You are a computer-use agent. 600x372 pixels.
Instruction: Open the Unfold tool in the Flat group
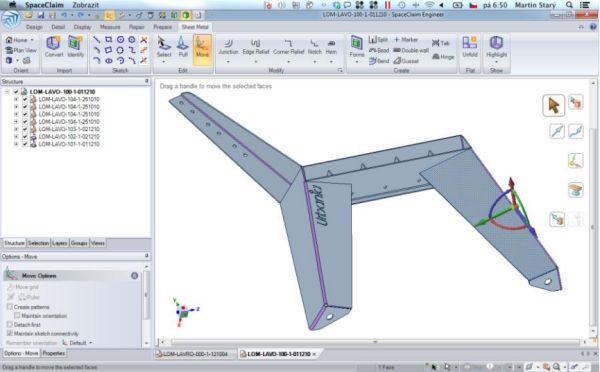point(470,47)
